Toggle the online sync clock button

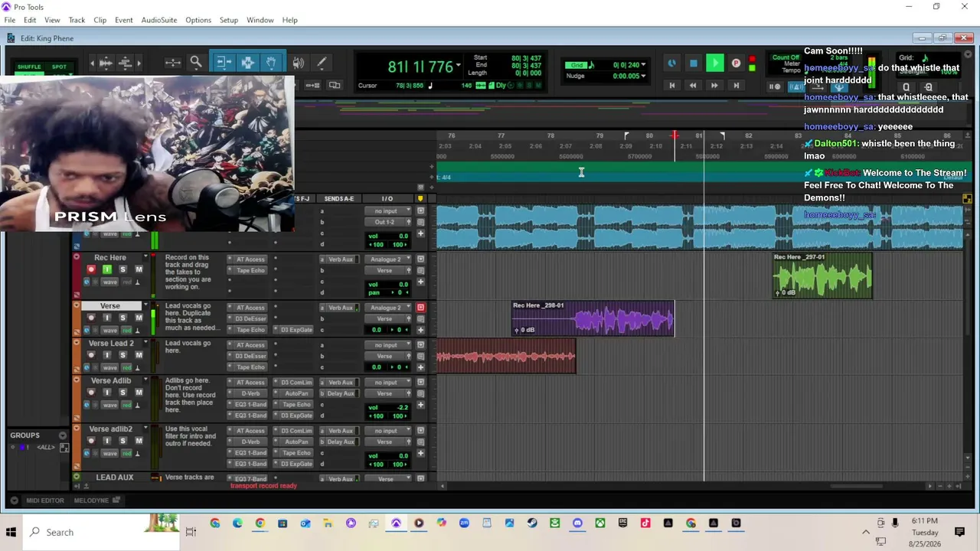tap(672, 64)
